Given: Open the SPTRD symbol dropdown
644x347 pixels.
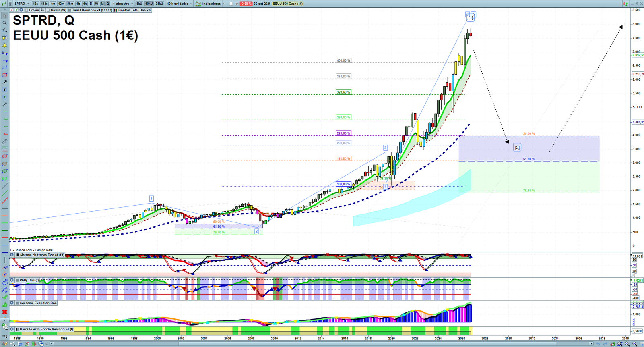Looking at the screenshot, I should 22,4.
